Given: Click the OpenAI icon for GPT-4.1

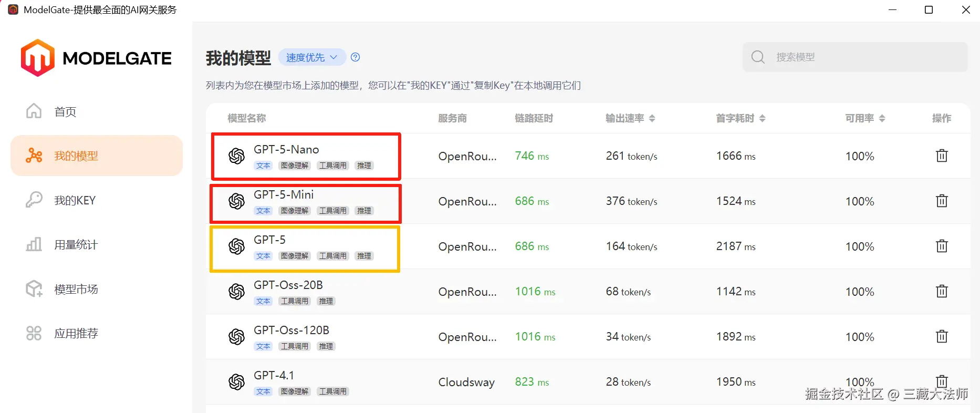Looking at the screenshot, I should click(x=236, y=382).
